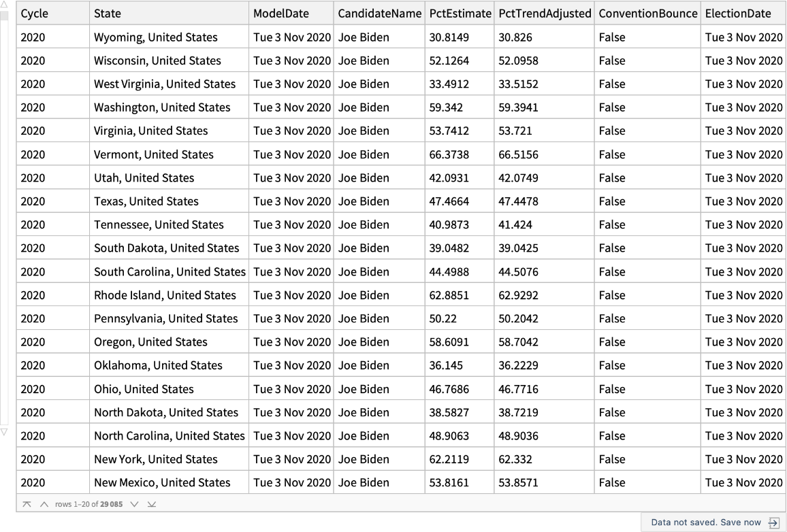Select the Cycle column header

click(34, 14)
